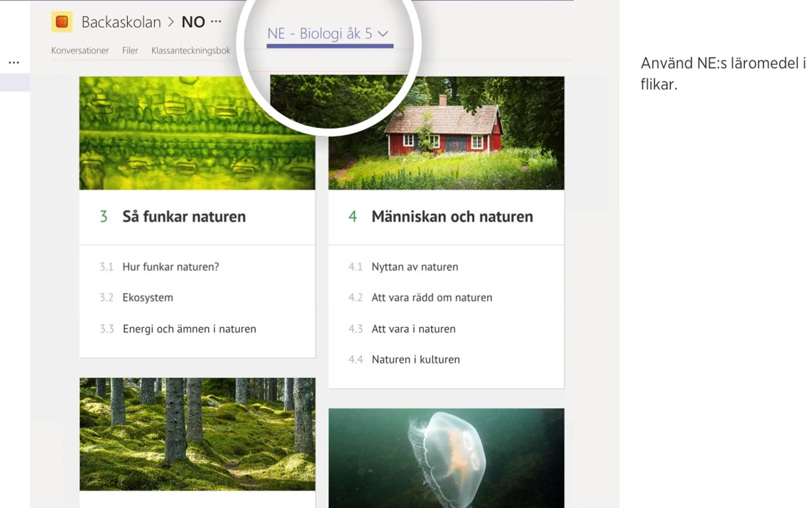Open chapter Människan och naturen

pos(452,216)
